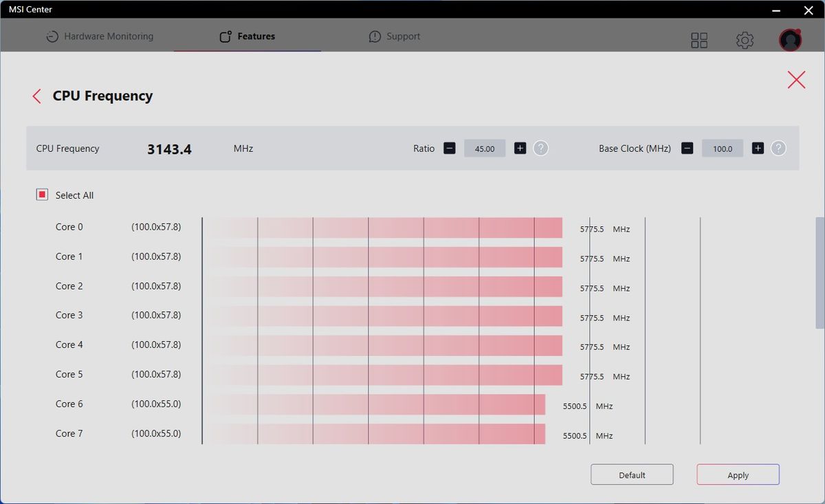Toggle the Select All checkbox
This screenshot has height=504, width=825.
(42, 195)
